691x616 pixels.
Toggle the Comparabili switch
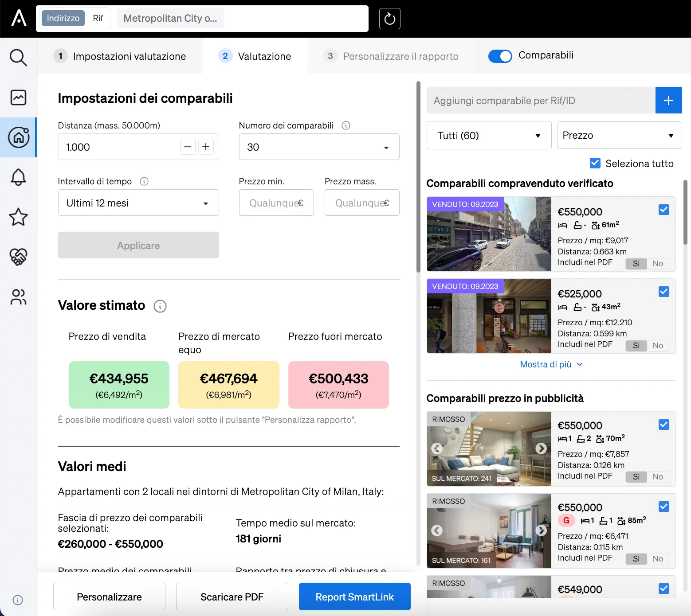(x=500, y=56)
